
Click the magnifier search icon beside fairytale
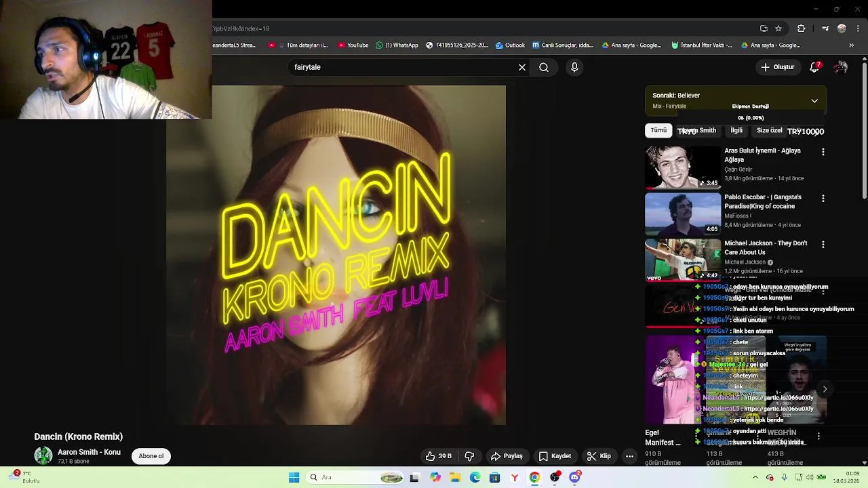click(x=544, y=67)
